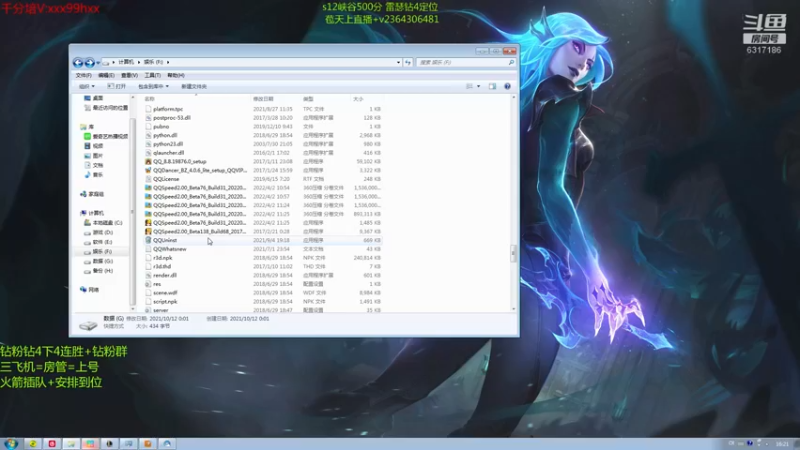The image size is (800, 450).
Task: Select 家庭组 in the navigation pane
Action: 92,194
